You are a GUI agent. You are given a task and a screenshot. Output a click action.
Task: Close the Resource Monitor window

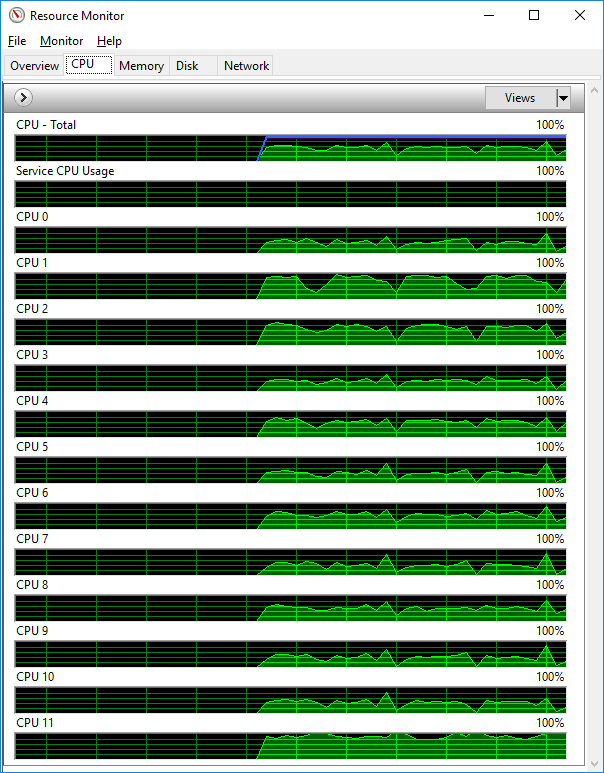tap(580, 15)
